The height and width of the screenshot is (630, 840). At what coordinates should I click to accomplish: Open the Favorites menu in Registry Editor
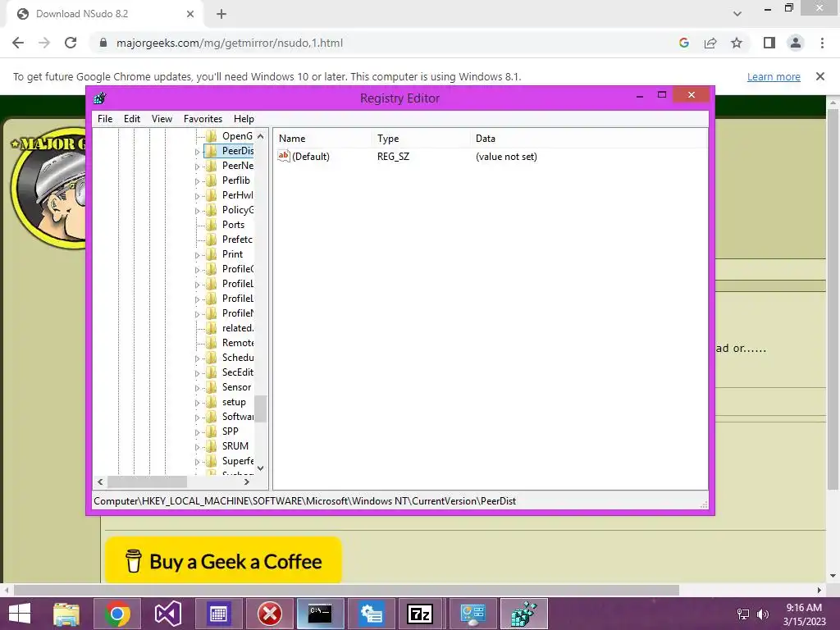tap(203, 119)
